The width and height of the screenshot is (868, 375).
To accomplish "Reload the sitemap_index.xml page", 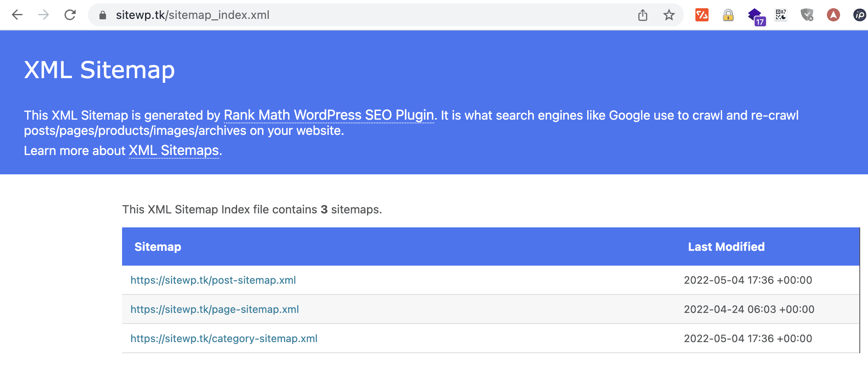I will (x=70, y=15).
